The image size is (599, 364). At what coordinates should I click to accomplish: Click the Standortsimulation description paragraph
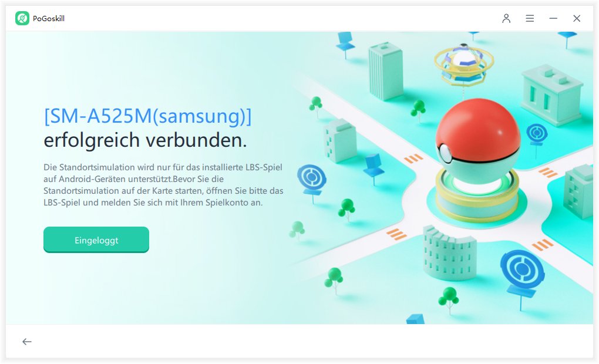coord(163,185)
